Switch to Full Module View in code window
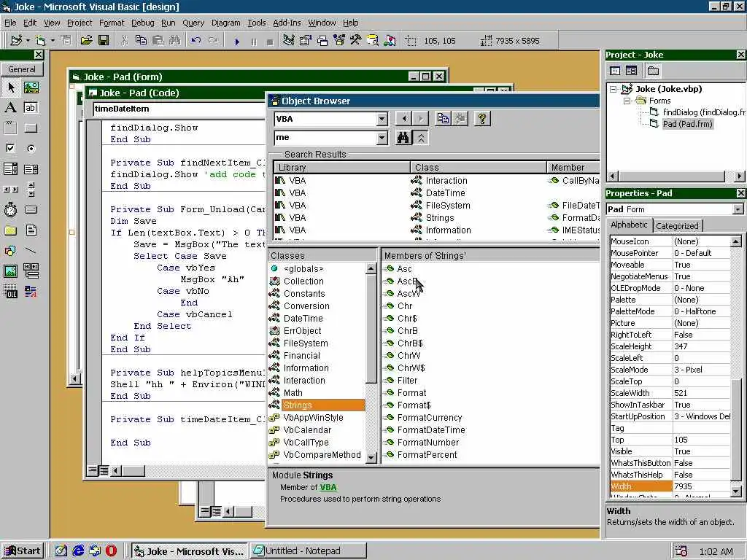The width and height of the screenshot is (747, 560). point(104,471)
